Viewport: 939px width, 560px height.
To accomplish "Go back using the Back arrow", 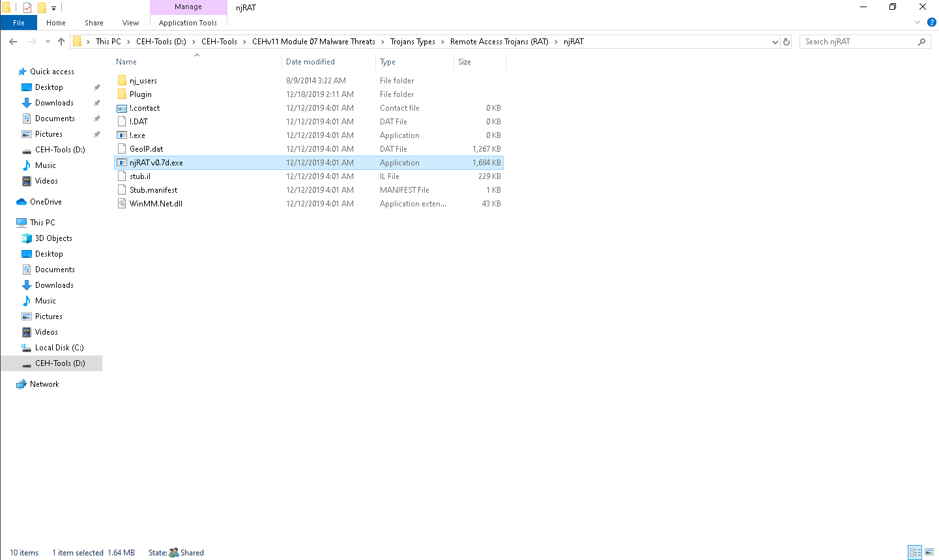I will point(13,42).
